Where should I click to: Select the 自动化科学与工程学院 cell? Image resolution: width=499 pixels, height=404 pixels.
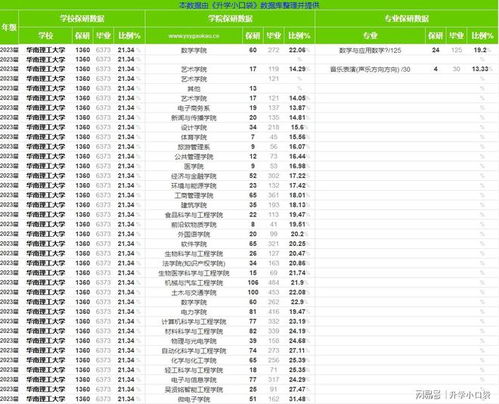point(194,350)
